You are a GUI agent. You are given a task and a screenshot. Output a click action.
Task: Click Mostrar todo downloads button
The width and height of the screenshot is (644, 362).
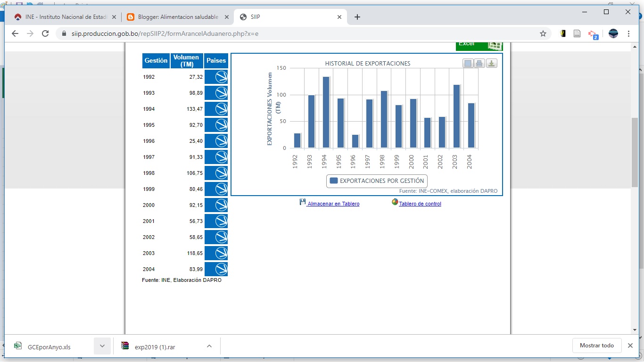point(597,346)
